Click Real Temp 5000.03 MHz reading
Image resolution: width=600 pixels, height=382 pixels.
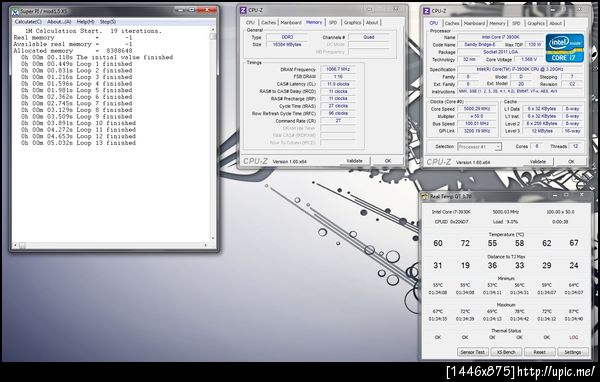tap(505, 212)
